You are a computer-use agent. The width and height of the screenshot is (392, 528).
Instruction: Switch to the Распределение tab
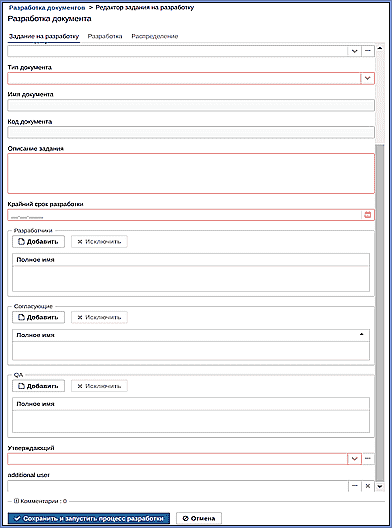155,36
